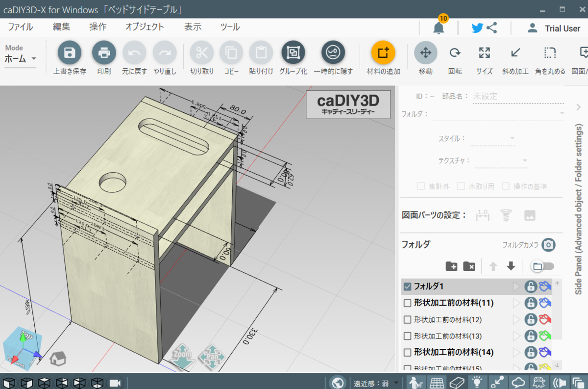
Task: Select the 斜め加工 bevel cut tool
Action: [515, 52]
